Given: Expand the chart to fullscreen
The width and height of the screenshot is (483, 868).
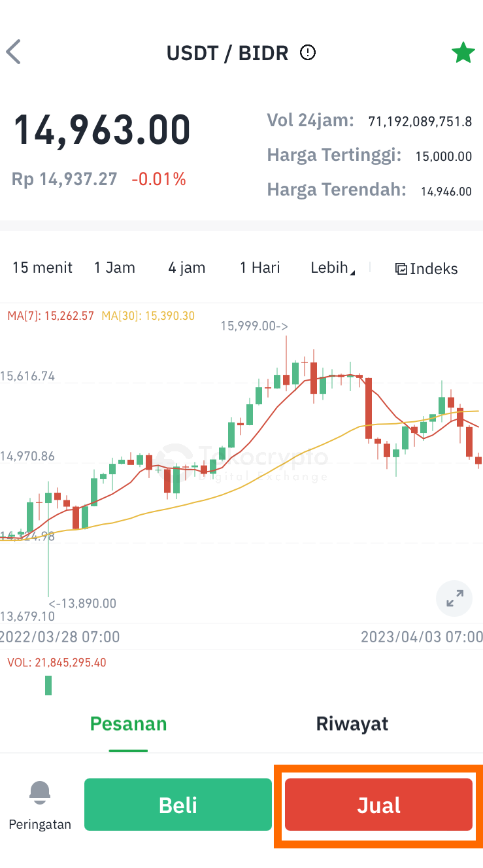Looking at the screenshot, I should [454, 598].
